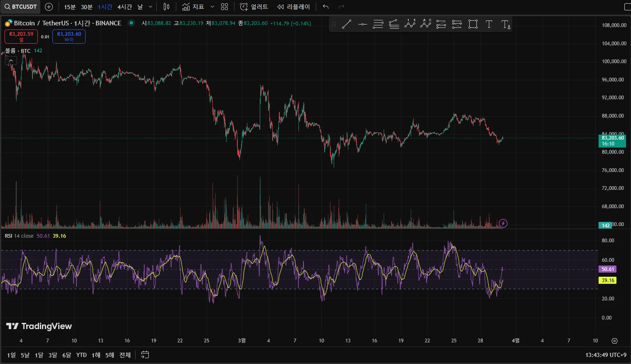Create an alert with 얼러트
The image size is (631, 364).
pos(254,7)
